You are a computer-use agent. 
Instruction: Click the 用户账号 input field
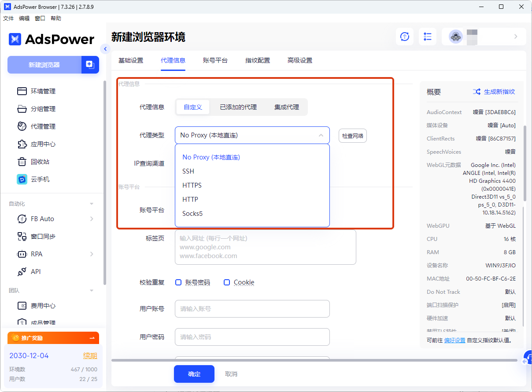point(252,309)
